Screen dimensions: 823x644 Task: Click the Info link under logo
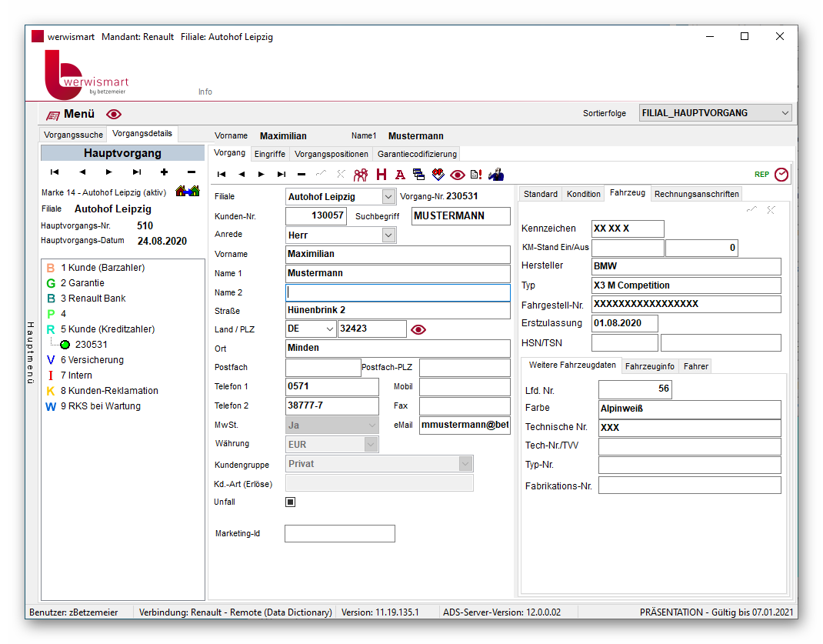point(205,92)
